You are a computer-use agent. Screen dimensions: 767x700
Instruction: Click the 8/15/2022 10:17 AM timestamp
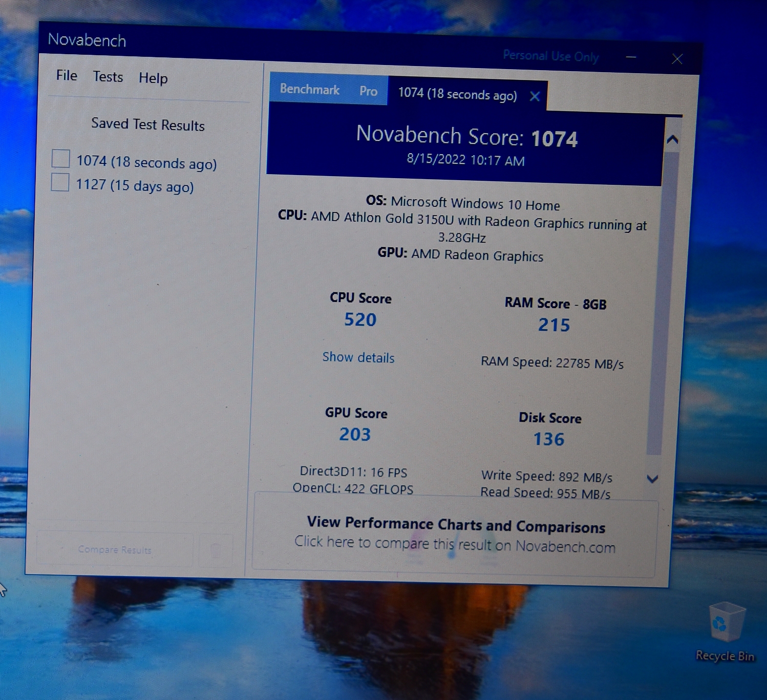click(x=465, y=160)
